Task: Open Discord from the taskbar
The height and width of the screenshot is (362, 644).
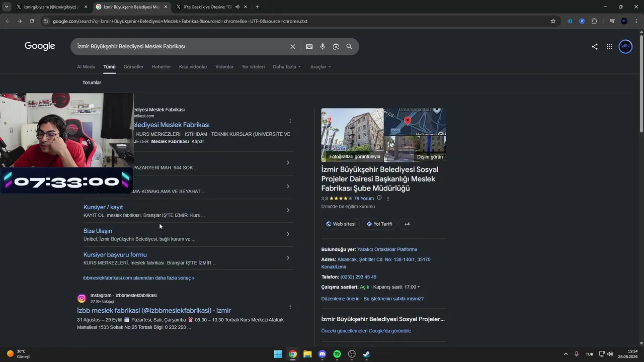Action: [x=323, y=354]
